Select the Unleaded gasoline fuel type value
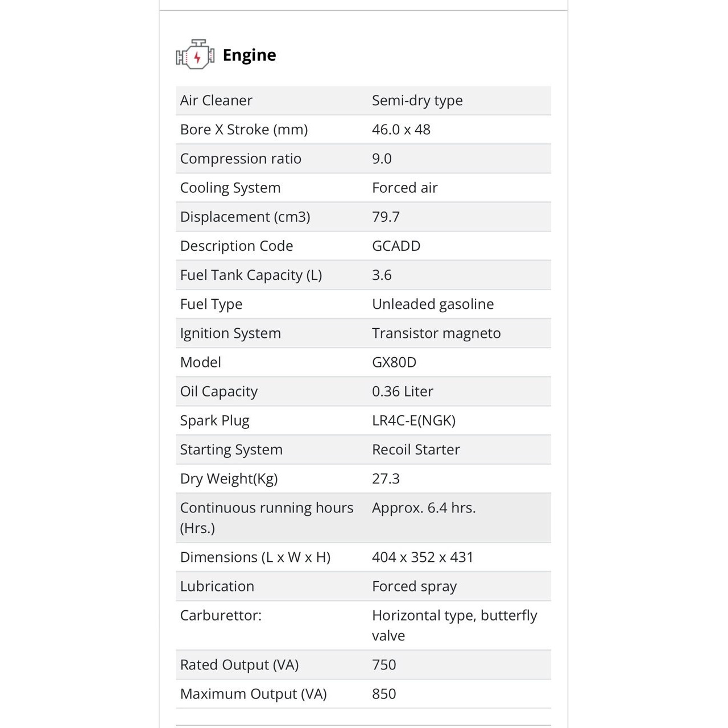This screenshot has width=728, height=728. tap(433, 304)
